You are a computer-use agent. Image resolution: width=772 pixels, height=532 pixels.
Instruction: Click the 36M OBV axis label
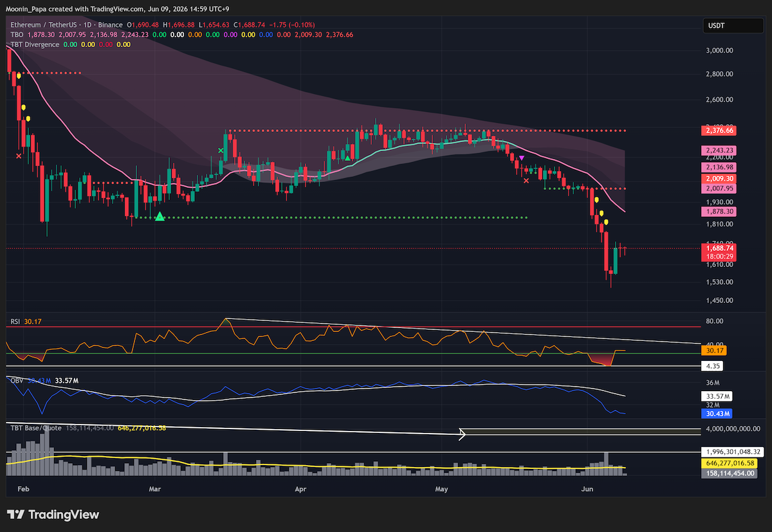[712, 382]
